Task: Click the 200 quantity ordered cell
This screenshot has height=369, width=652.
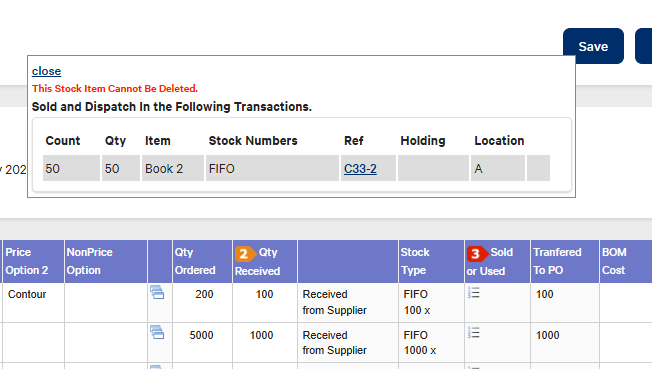Action: point(203,302)
